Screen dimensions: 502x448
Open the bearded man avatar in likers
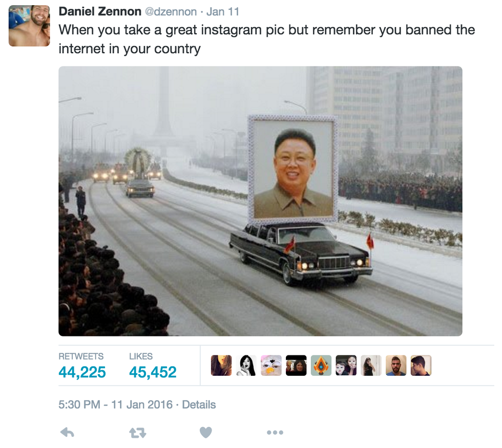[x=396, y=366]
